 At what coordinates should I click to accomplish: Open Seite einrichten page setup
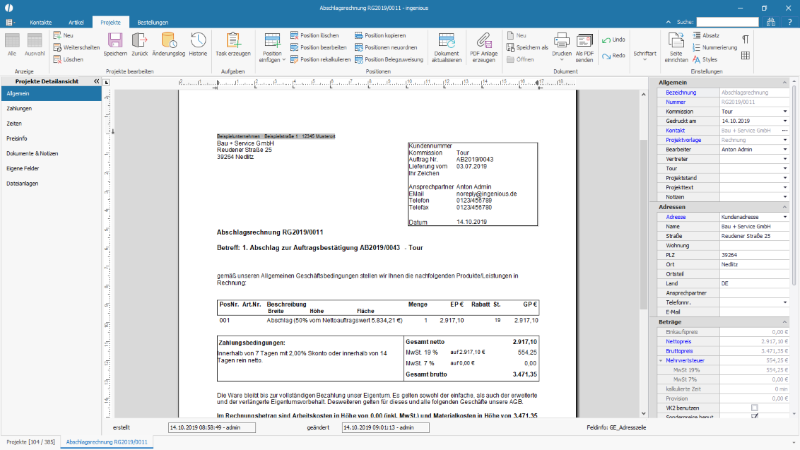point(676,47)
